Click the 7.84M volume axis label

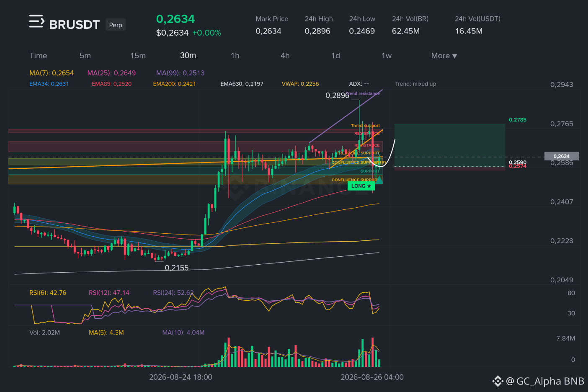(x=565, y=338)
